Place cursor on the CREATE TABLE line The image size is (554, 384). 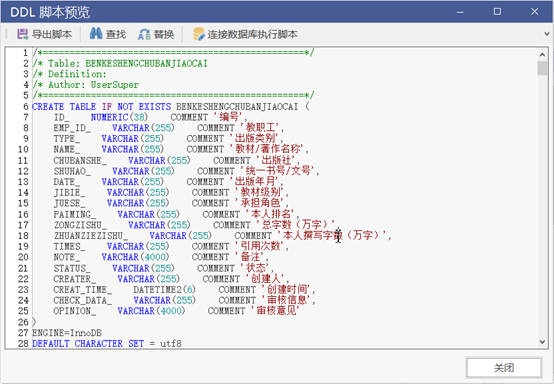coord(171,106)
